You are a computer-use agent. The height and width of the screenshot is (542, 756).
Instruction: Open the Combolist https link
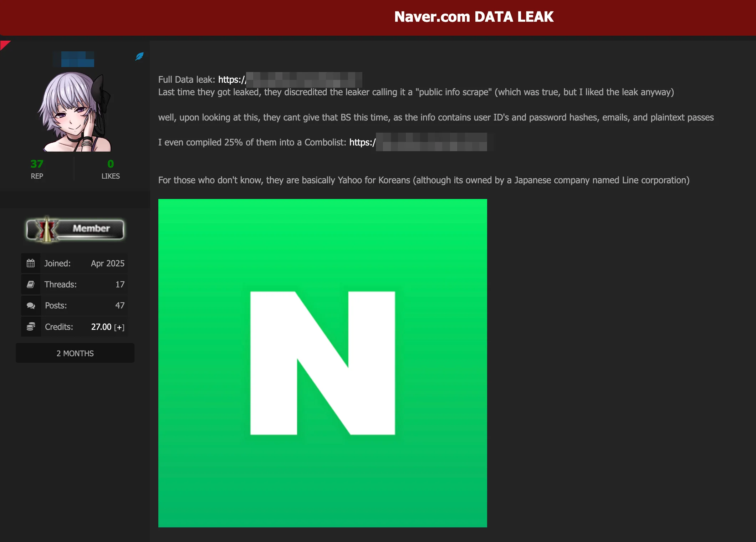point(418,142)
